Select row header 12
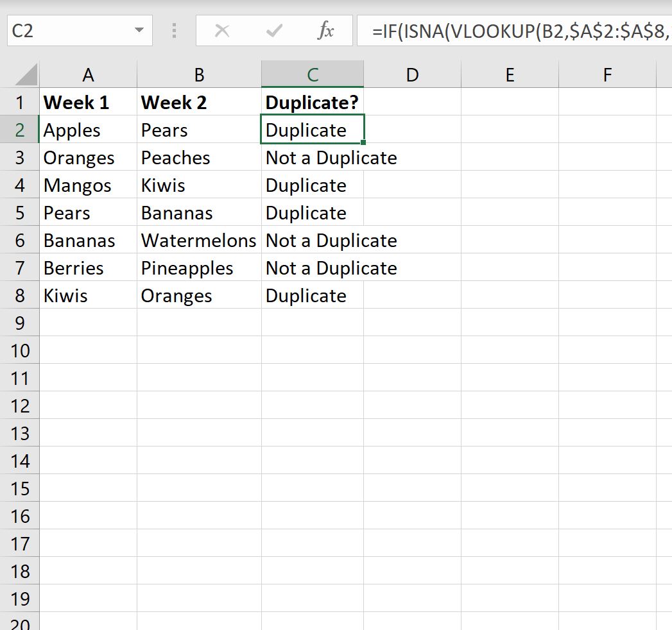 point(21,405)
